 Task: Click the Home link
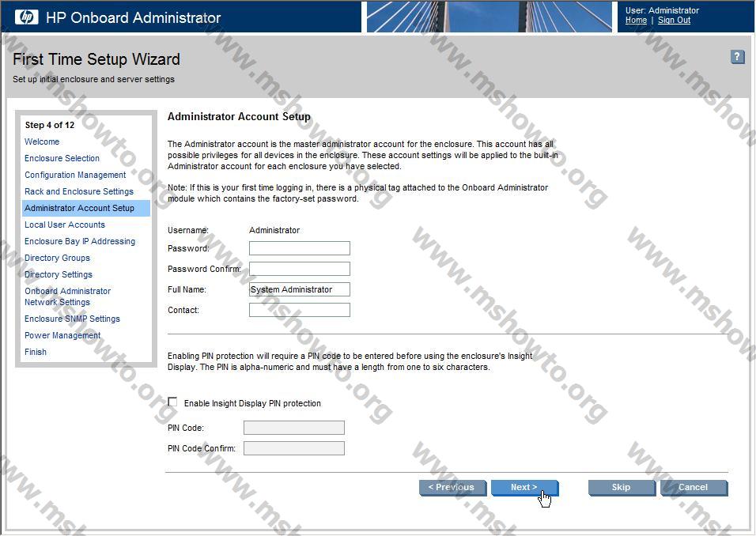(x=636, y=21)
